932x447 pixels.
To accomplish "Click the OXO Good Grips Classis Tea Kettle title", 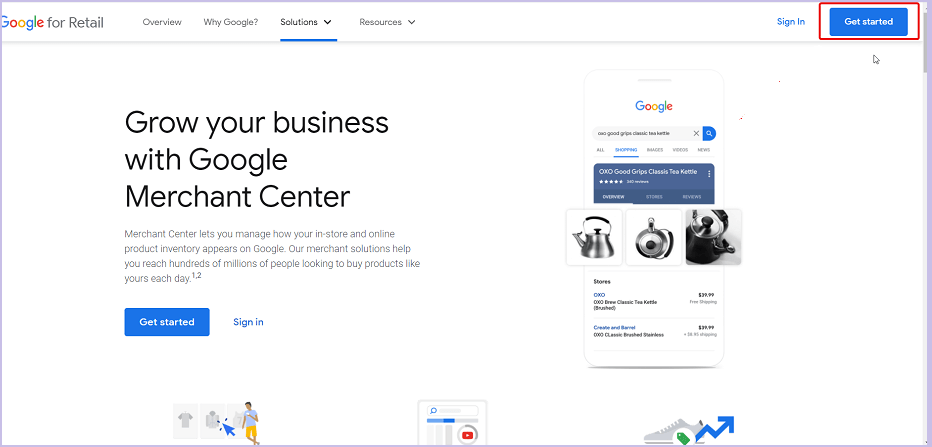I will (x=648, y=172).
